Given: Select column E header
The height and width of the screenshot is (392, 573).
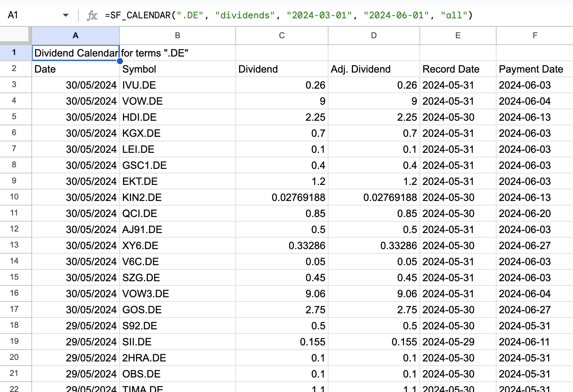Looking at the screenshot, I should tap(458, 36).
